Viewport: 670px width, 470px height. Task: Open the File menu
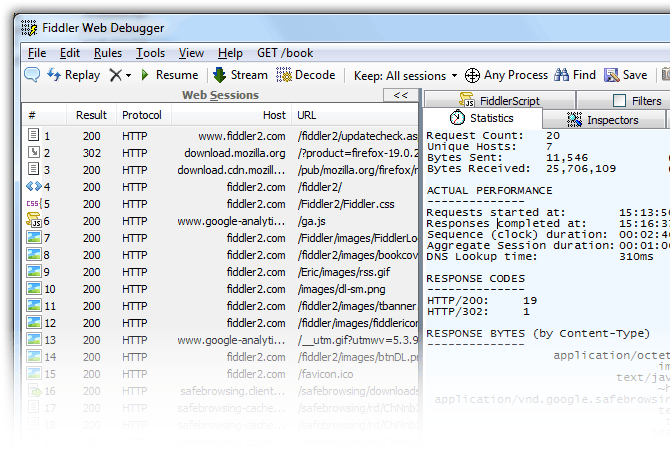click(x=37, y=53)
